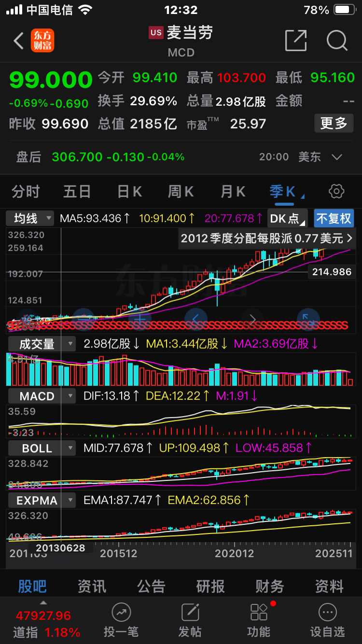This screenshot has width=362, height=644.
Task: Tap the 设自选 icon
Action: point(327,613)
